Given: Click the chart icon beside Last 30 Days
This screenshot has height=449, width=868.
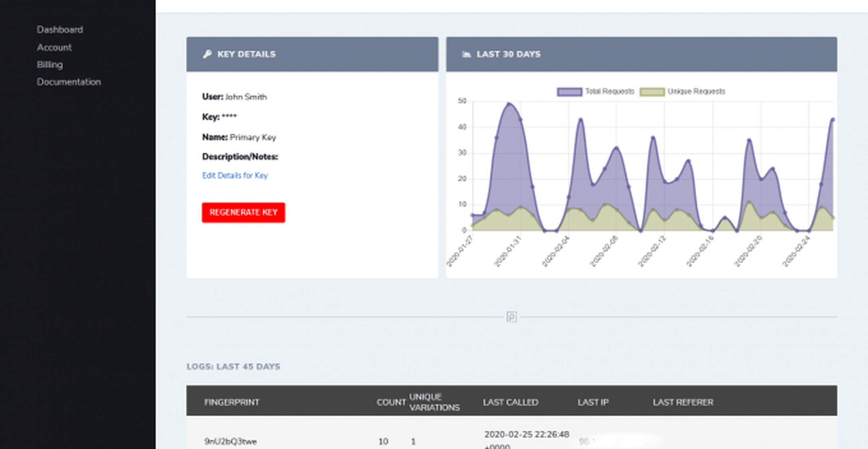Looking at the screenshot, I should click(x=467, y=54).
